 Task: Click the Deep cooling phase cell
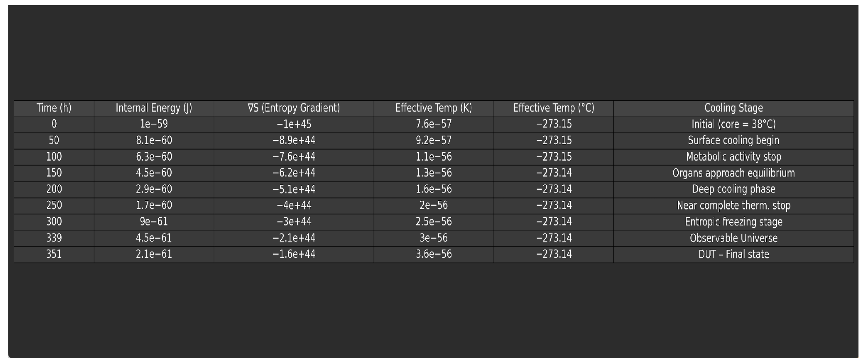[x=734, y=189]
